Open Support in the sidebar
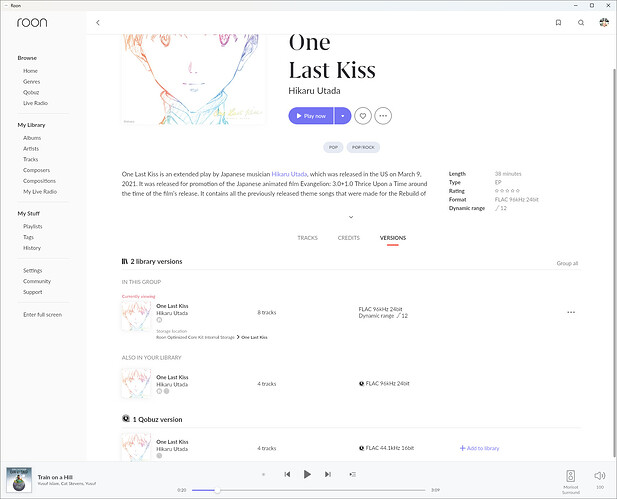 pyautogui.click(x=33, y=292)
